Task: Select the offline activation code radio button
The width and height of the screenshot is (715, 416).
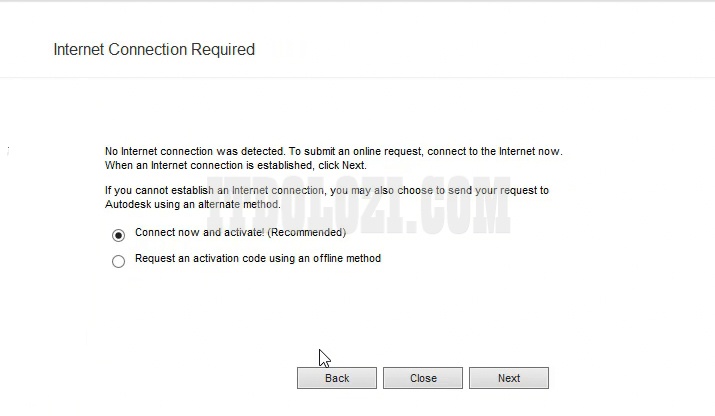Action: point(119,261)
